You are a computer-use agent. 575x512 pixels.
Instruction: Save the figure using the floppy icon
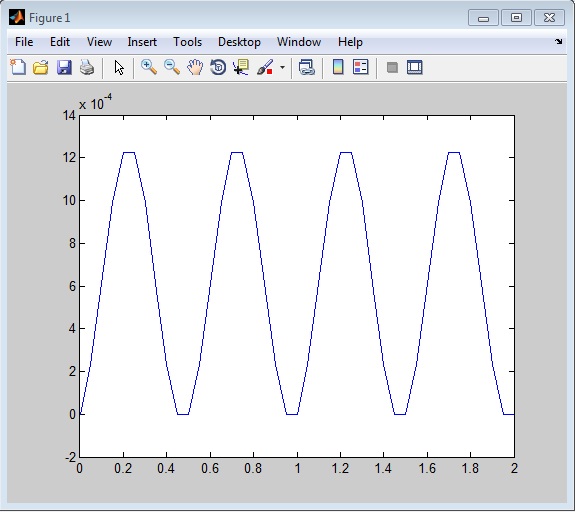[x=64, y=68]
